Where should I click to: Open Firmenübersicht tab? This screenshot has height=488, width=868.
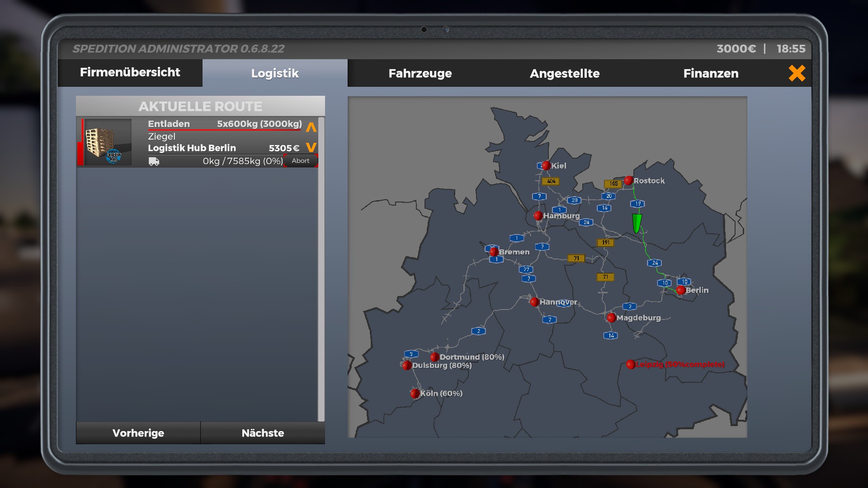point(130,72)
